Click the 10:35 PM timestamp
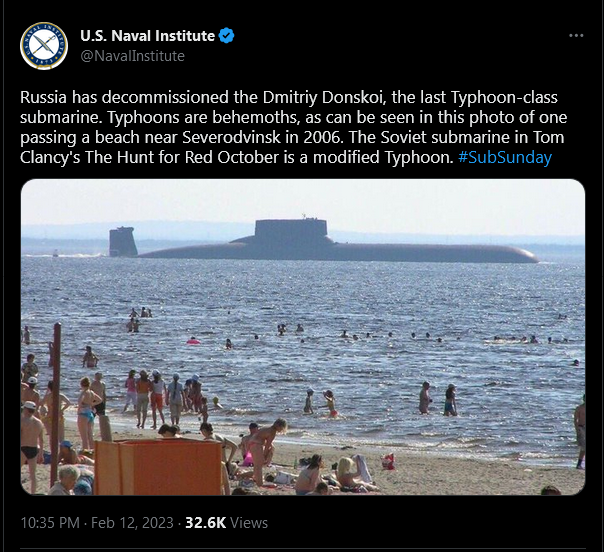The width and height of the screenshot is (604, 552). tap(50, 523)
